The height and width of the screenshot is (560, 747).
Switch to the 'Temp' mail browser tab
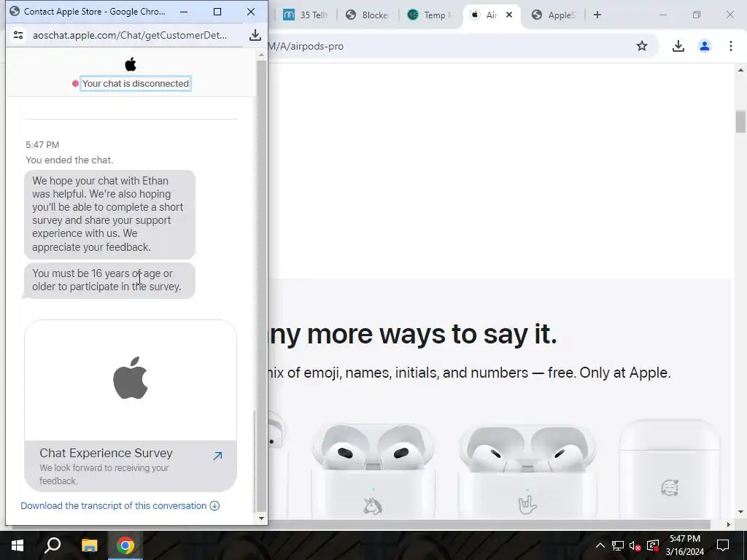pyautogui.click(x=430, y=15)
